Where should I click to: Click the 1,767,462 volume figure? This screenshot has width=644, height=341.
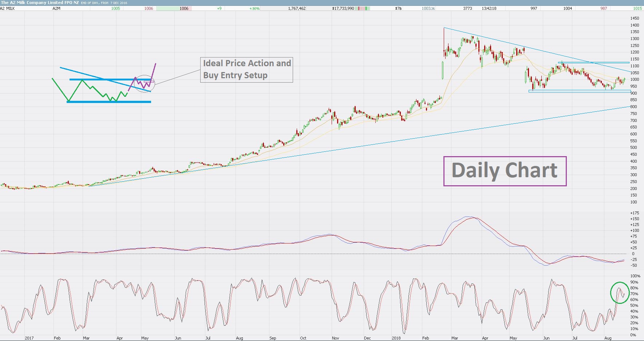pos(297,8)
